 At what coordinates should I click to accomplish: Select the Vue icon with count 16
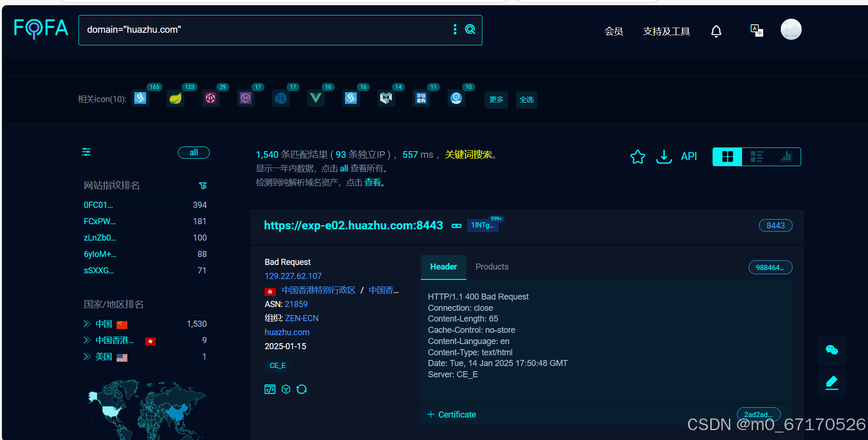point(316,98)
